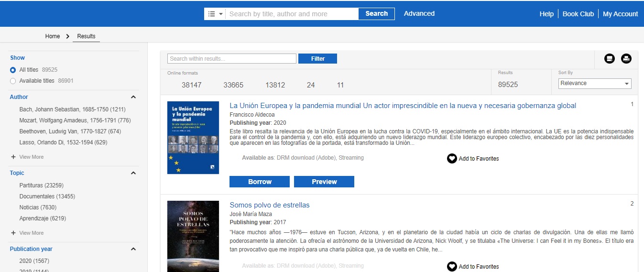Click Add to Favorites for La Unión Europea
644x272 pixels.
(479, 159)
